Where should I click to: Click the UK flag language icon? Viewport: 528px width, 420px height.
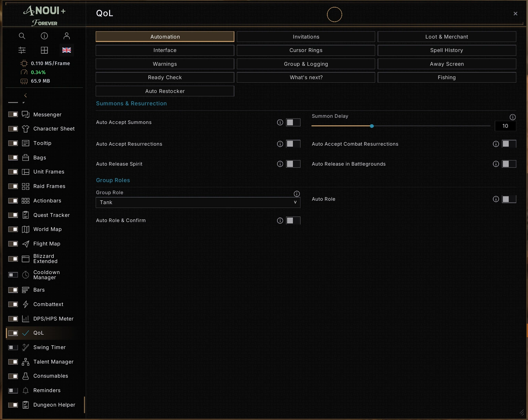[66, 50]
